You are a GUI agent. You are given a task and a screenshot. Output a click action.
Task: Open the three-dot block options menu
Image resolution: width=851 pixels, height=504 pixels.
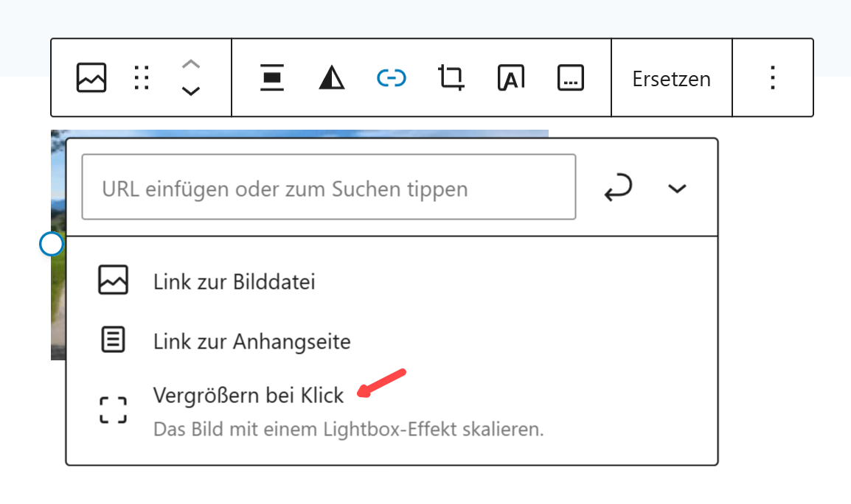772,78
